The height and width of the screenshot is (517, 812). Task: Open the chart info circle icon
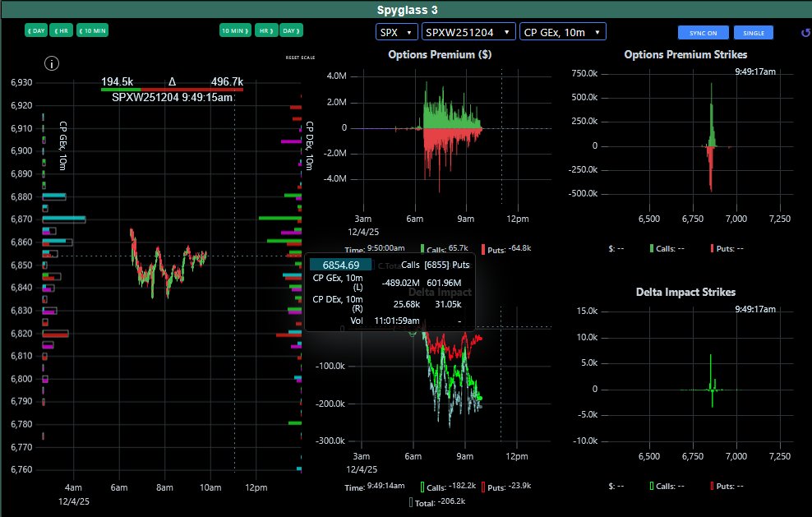(x=51, y=63)
